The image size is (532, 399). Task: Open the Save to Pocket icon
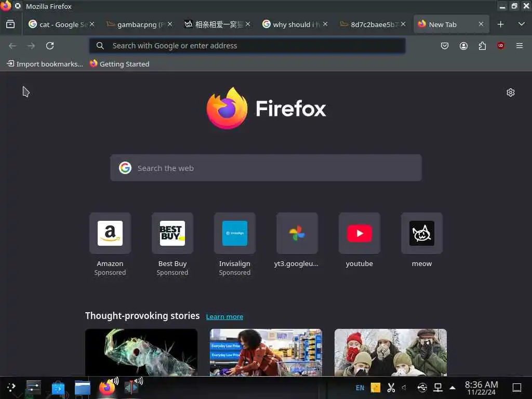pyautogui.click(x=445, y=46)
